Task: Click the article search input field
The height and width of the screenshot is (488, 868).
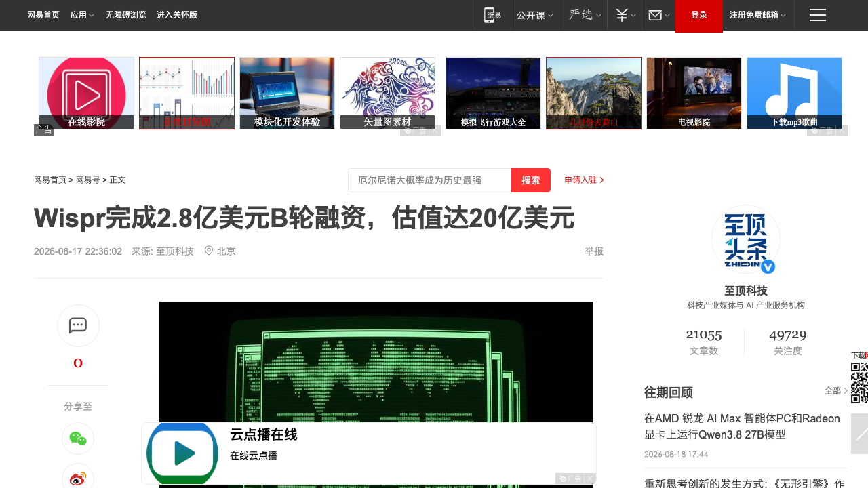Action: point(430,180)
